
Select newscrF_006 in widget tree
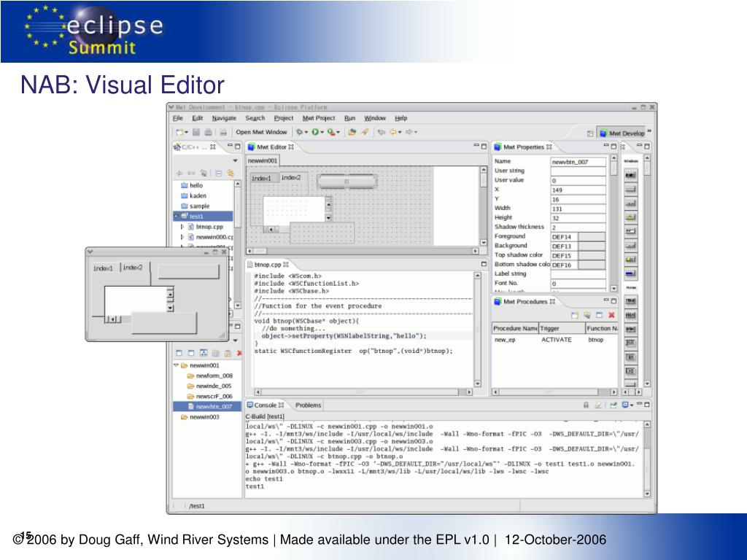(x=210, y=396)
